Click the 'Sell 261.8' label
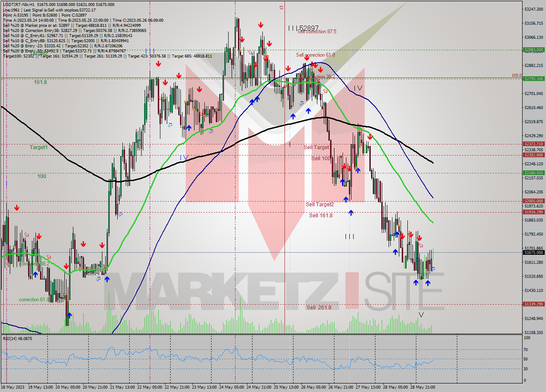Viewport: 546px width, 392px height. 319,307
